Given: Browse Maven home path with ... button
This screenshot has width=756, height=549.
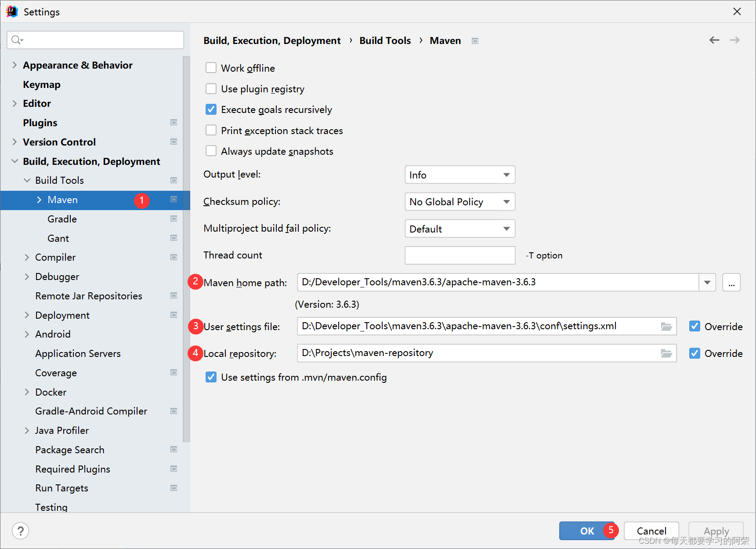Looking at the screenshot, I should coord(731,282).
